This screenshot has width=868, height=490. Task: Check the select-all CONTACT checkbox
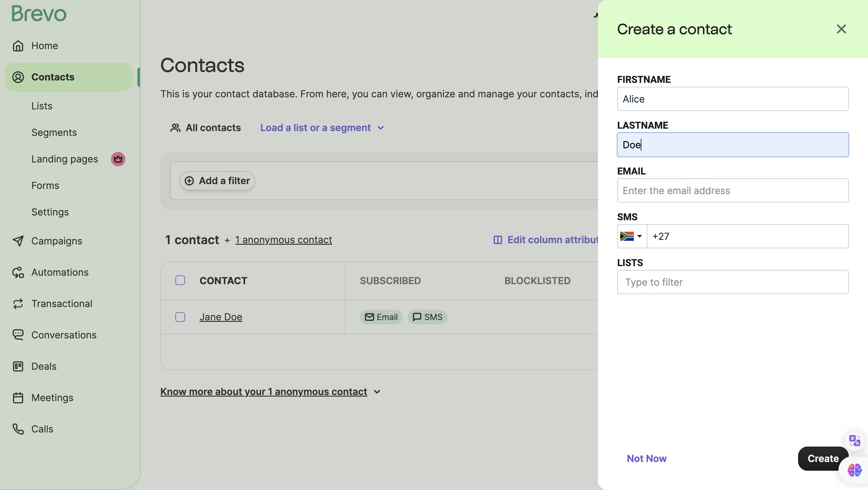coord(180,280)
